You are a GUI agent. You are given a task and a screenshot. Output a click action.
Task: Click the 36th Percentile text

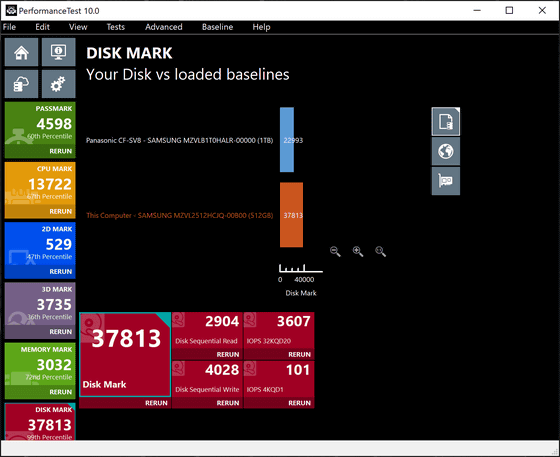click(x=50, y=317)
